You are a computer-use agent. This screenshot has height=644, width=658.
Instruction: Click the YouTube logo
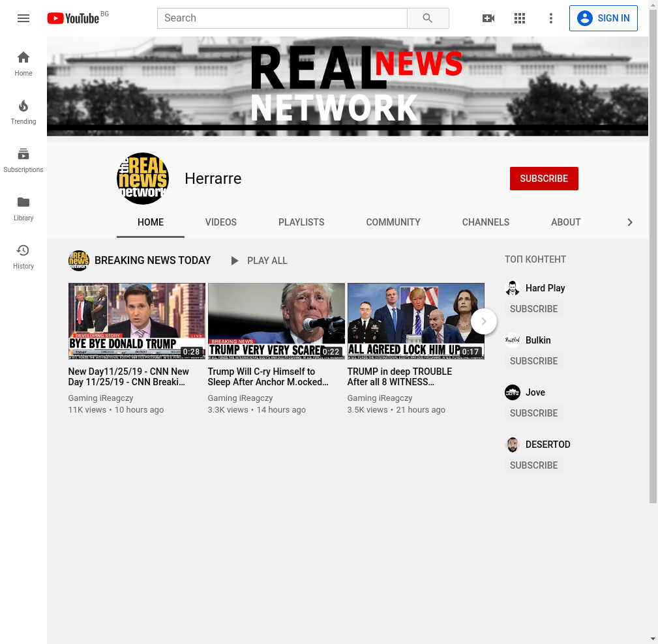coord(73,18)
